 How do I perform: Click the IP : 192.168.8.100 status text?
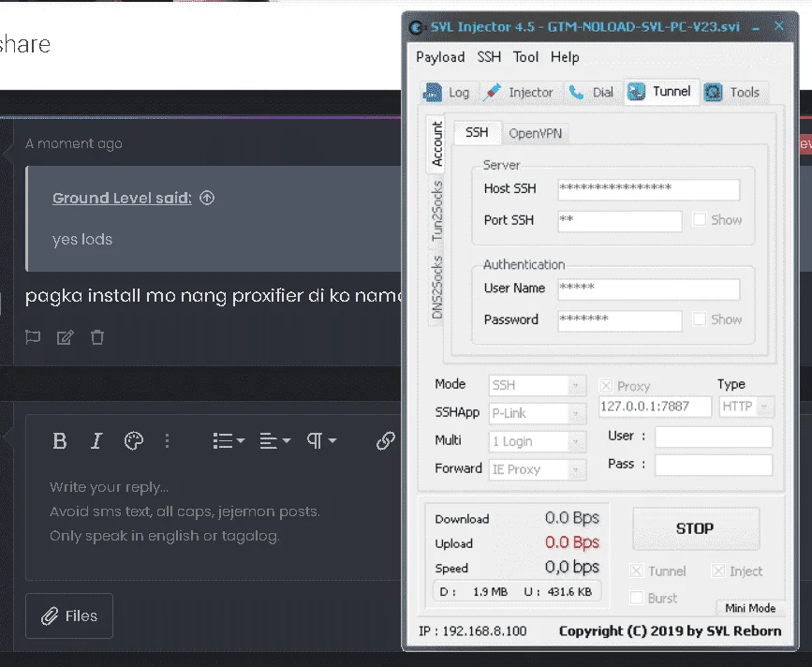pos(472,630)
